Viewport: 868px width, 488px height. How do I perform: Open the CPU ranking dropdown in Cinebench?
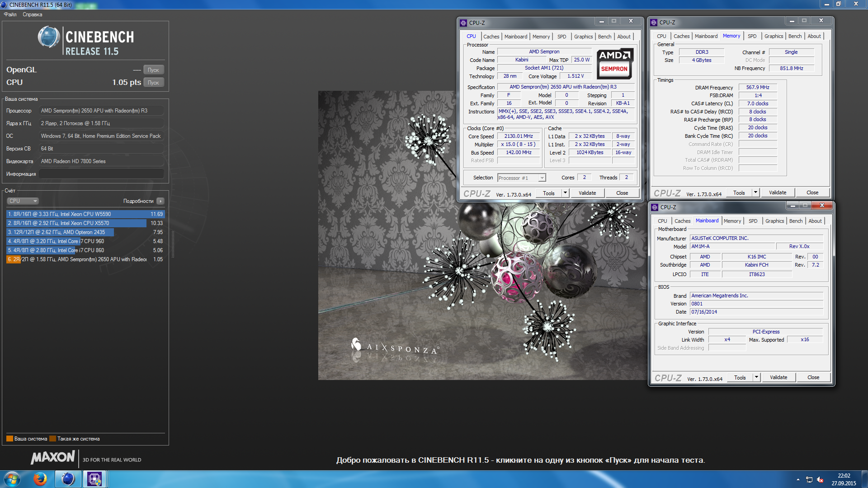click(x=23, y=201)
